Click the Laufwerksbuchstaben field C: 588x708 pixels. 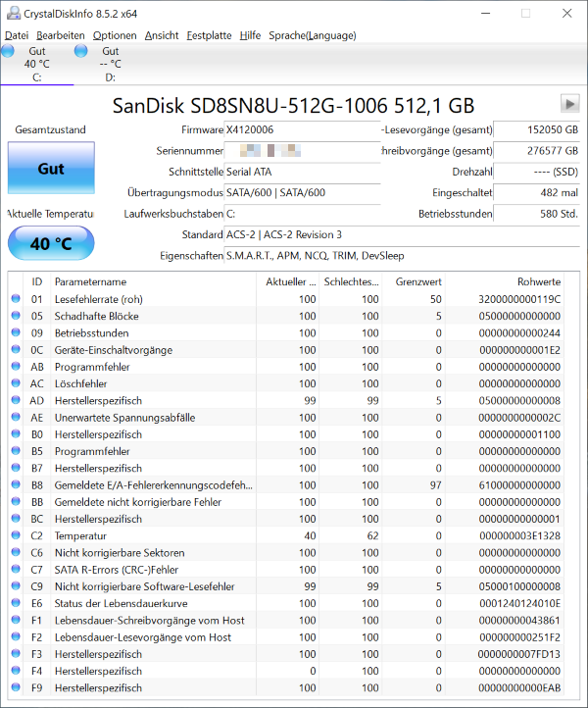point(302,214)
